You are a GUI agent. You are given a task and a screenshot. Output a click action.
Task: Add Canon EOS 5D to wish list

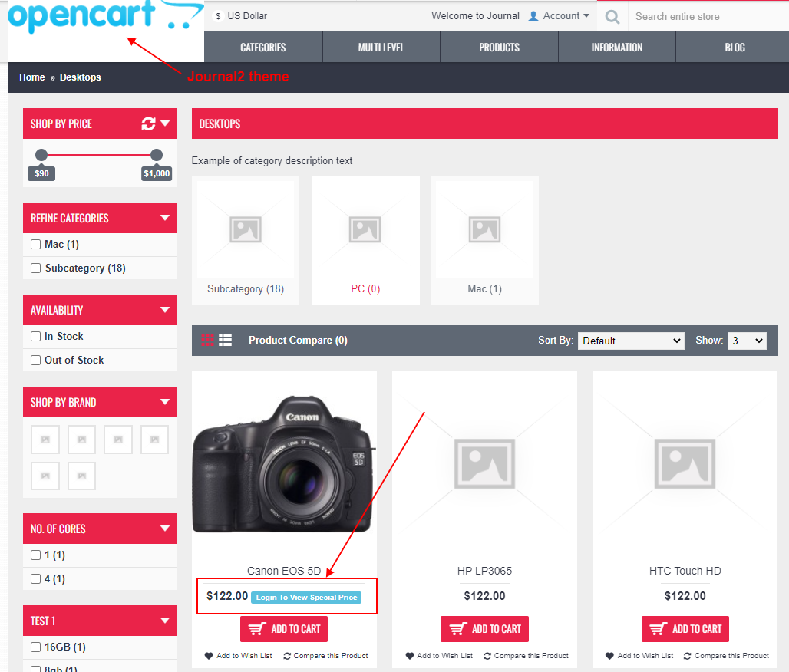tap(238, 656)
